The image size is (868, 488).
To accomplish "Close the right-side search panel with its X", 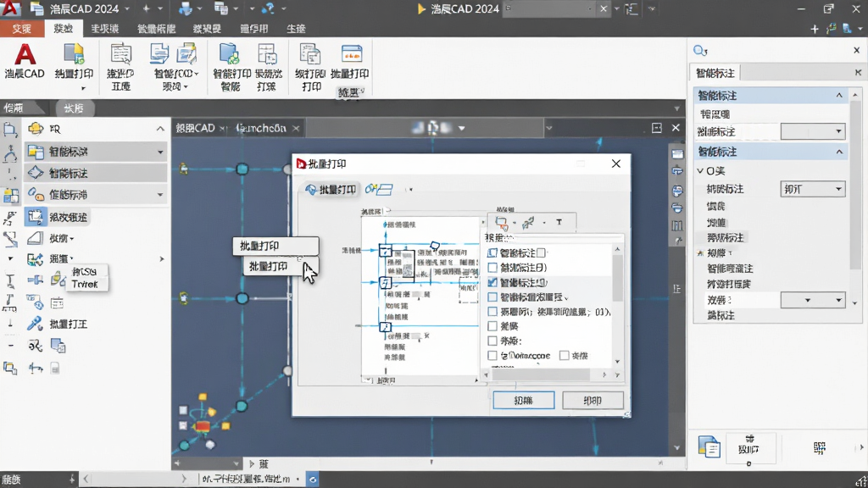I will coord(857,50).
